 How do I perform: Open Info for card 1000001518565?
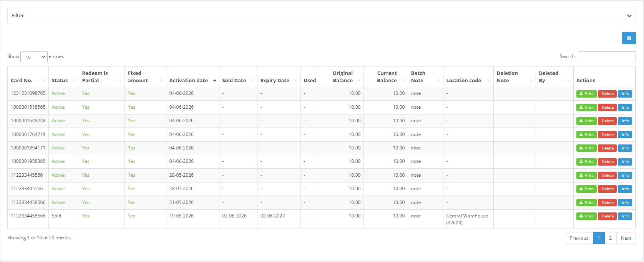click(x=625, y=108)
